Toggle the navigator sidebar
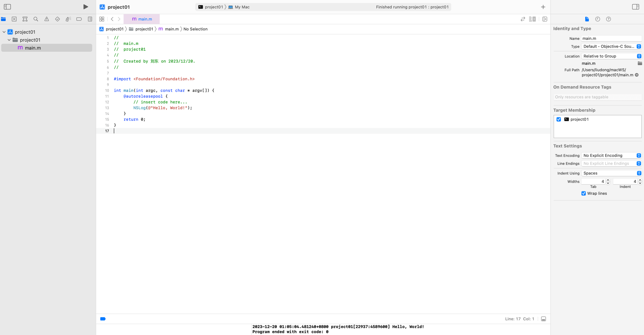The width and height of the screenshot is (644, 335). click(7, 7)
